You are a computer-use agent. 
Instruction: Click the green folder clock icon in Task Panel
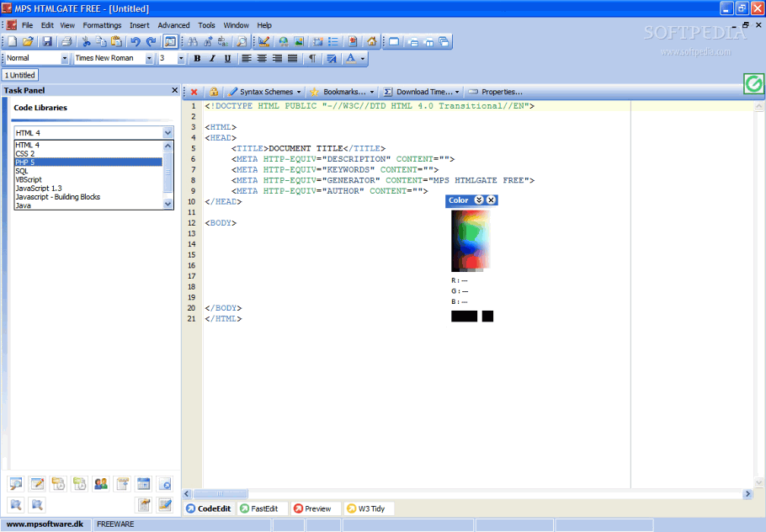[x=79, y=484]
